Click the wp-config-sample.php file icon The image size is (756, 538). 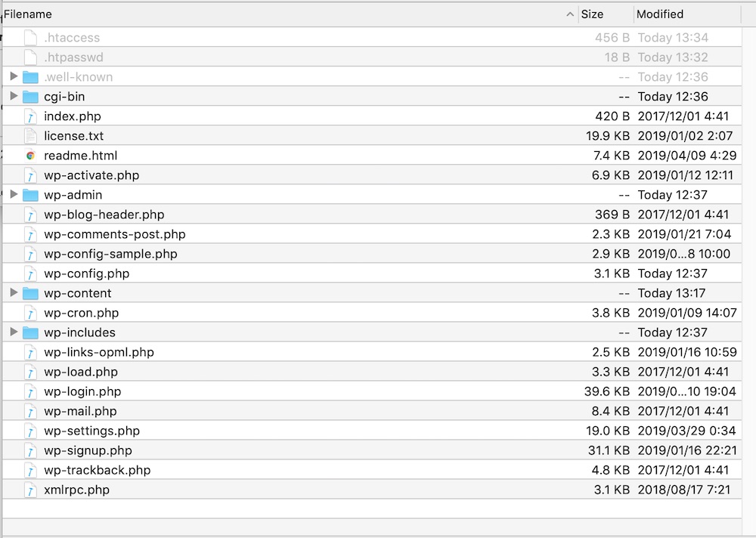click(x=30, y=254)
